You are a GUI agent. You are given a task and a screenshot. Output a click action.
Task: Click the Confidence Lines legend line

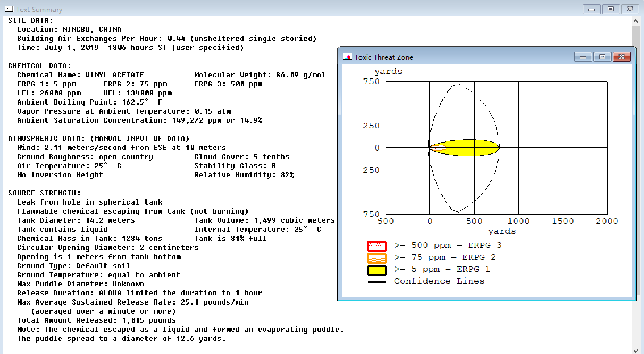[377, 282]
